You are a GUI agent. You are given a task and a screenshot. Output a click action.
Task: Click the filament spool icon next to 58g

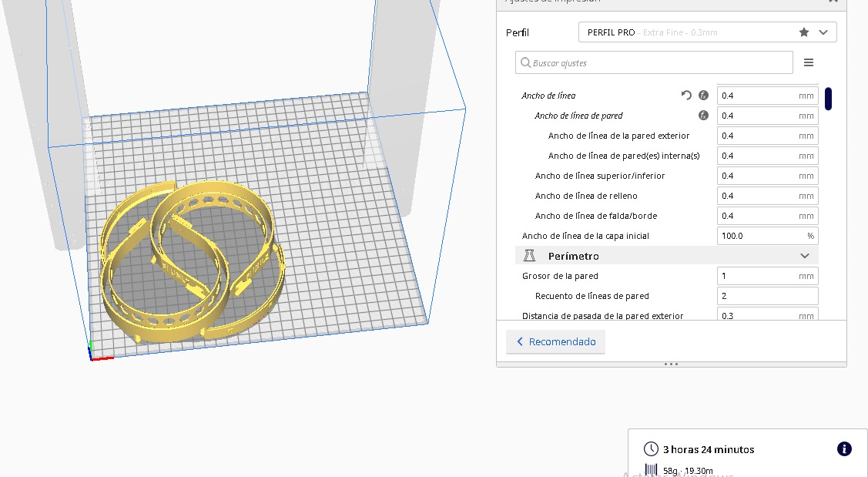coord(651,470)
